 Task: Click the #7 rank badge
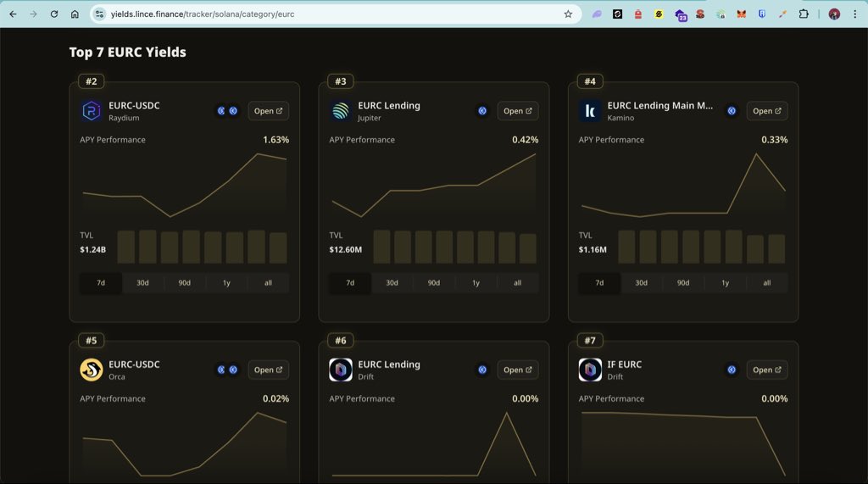pos(590,341)
